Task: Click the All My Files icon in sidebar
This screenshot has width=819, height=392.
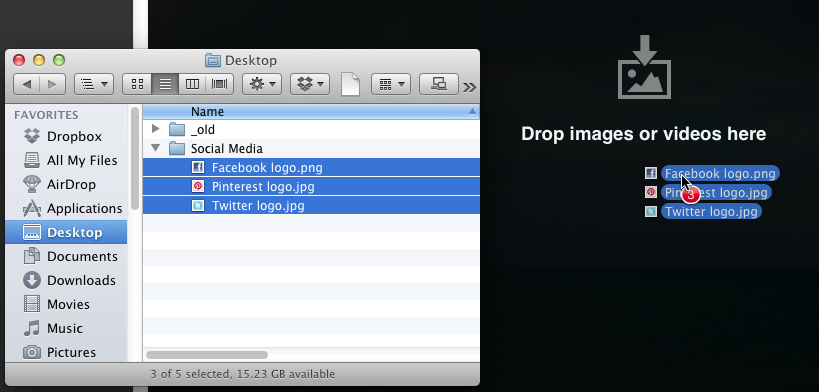Action: 32,160
